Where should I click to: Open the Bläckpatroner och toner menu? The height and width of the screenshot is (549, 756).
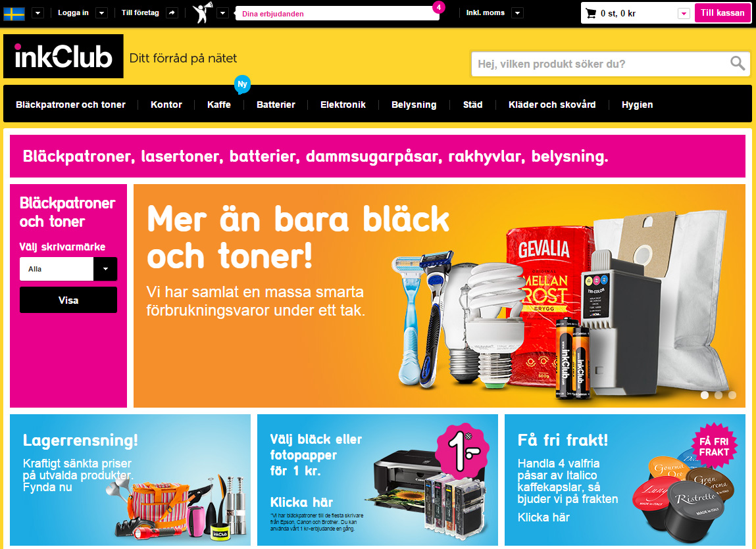[70, 105]
